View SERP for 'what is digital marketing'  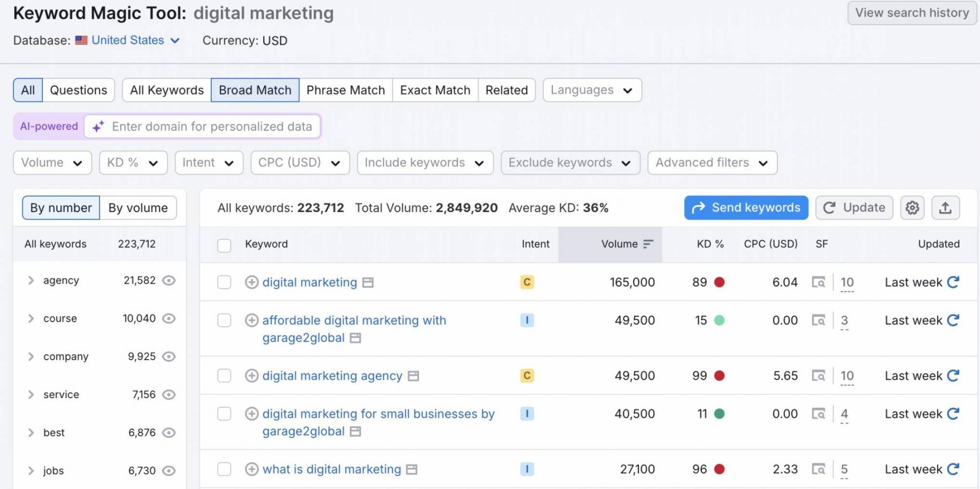click(818, 469)
